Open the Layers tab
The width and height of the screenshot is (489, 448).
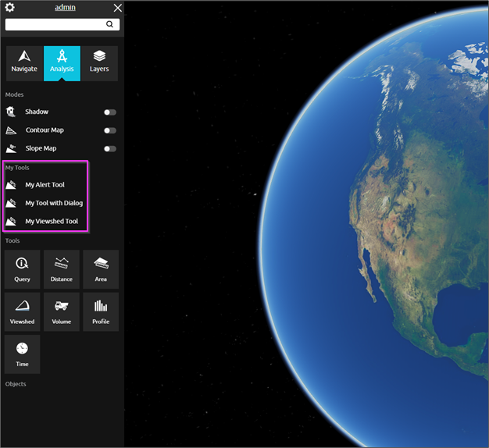click(99, 63)
